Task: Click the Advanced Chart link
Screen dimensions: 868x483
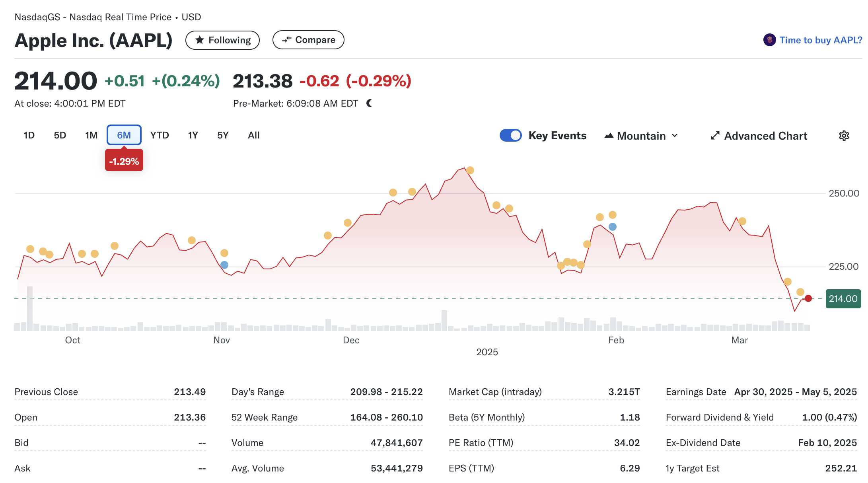Action: click(x=765, y=136)
